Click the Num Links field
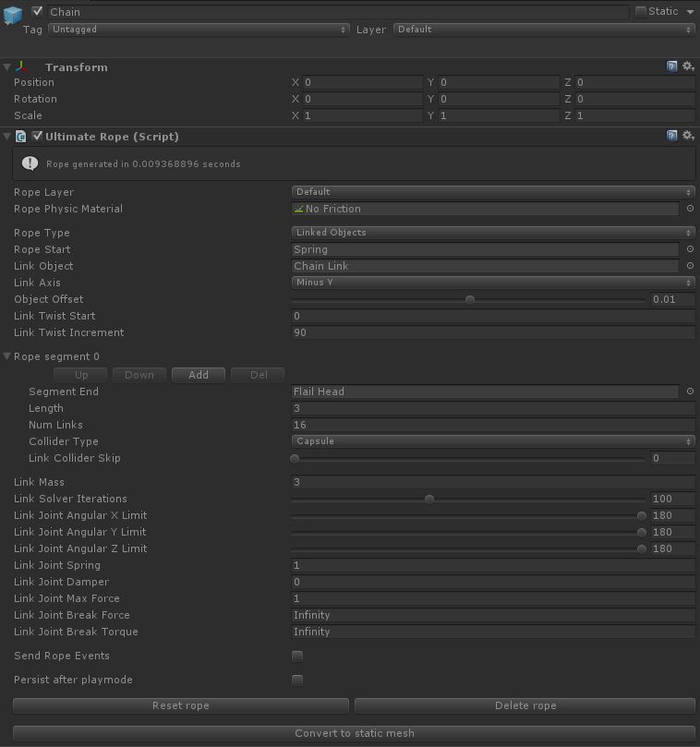The height and width of the screenshot is (747, 700). (x=493, y=425)
